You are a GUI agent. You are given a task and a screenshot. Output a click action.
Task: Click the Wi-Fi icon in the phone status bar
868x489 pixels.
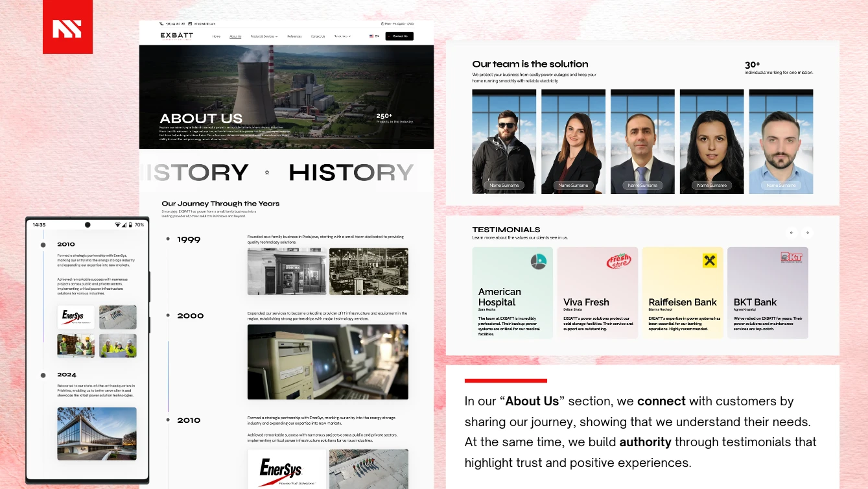(x=118, y=224)
